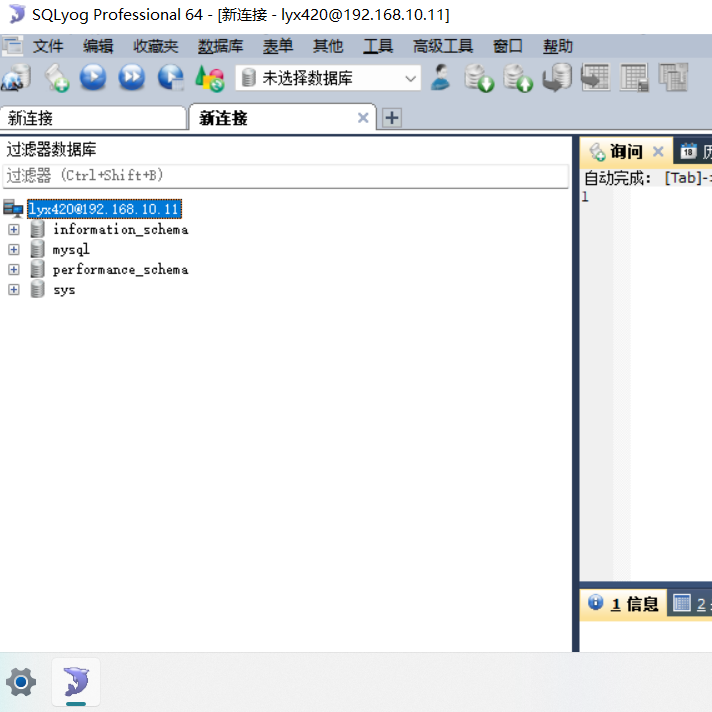Click the last grid layout toolbar icon
712x712 pixels.
673,77
